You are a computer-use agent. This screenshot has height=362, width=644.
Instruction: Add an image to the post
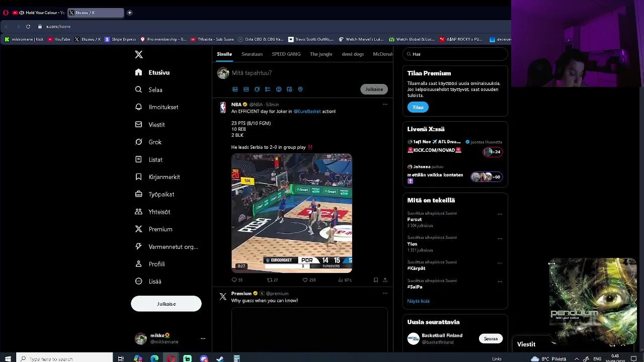click(235, 89)
